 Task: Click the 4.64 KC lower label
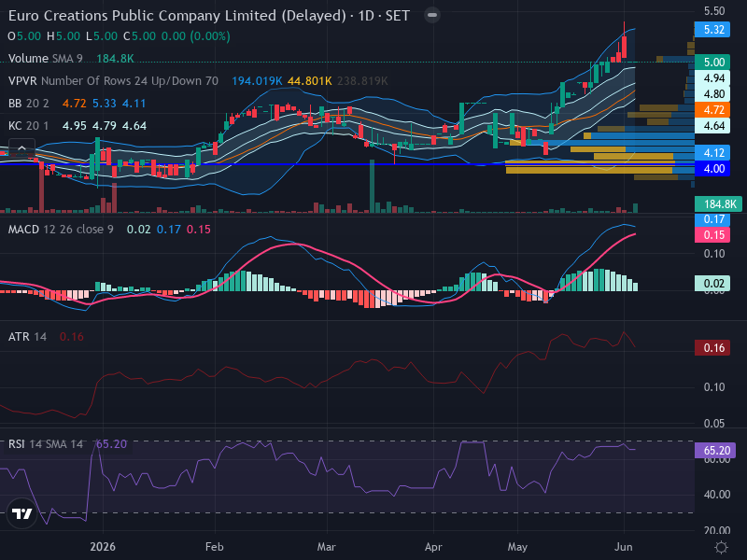(712, 126)
